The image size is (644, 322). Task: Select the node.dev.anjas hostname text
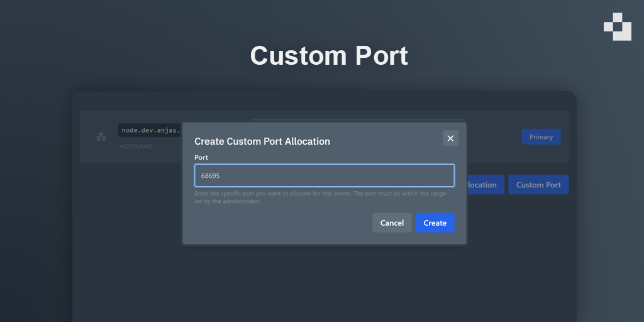150,130
